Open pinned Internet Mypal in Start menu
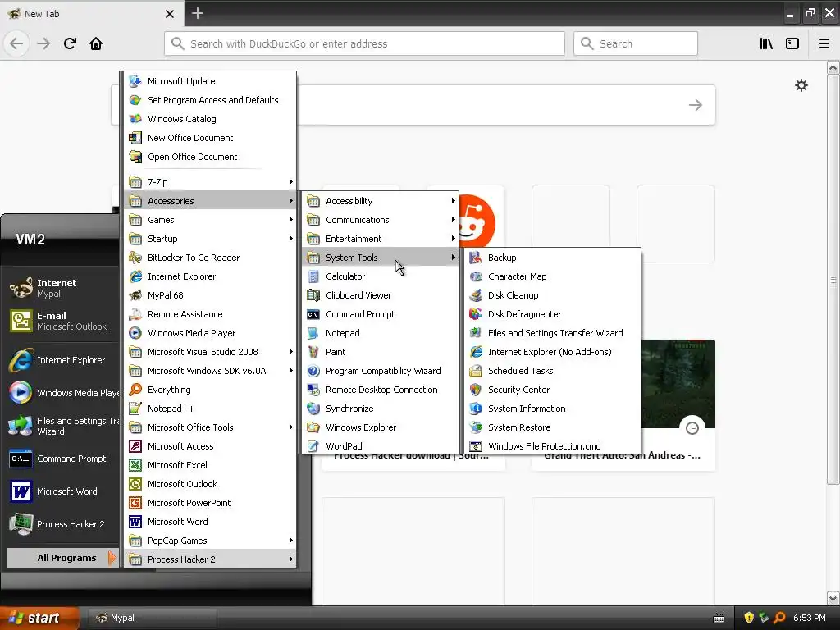The image size is (840, 630). tap(62, 288)
